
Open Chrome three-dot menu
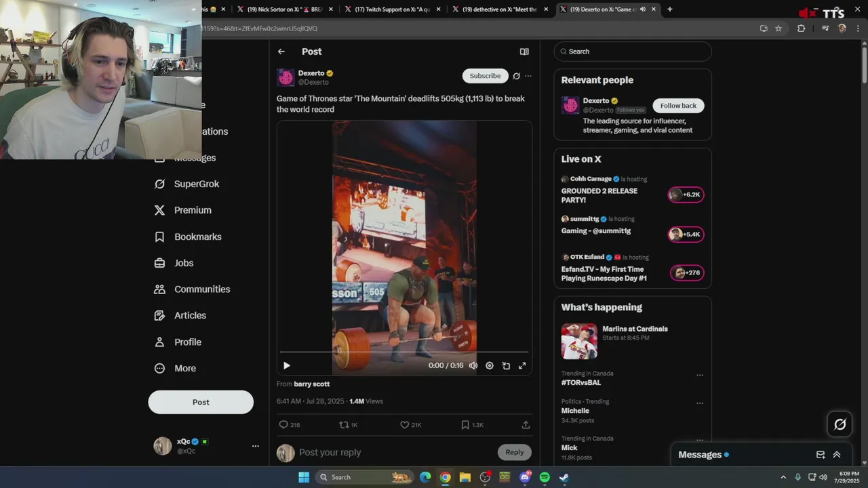pyautogui.click(x=858, y=28)
